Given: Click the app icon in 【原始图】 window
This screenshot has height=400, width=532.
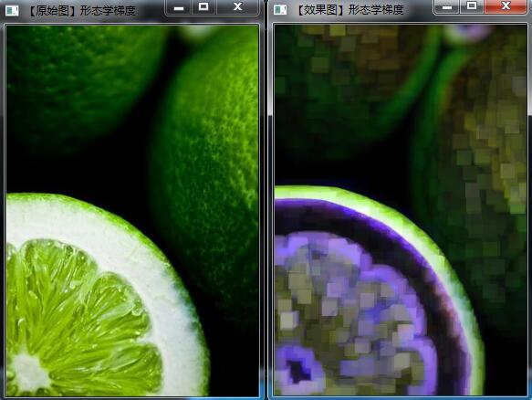Looking at the screenshot, I should [12, 11].
